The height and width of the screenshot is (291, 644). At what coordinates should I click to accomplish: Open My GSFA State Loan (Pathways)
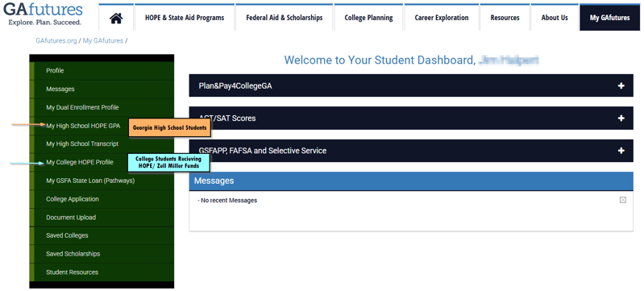click(x=90, y=181)
